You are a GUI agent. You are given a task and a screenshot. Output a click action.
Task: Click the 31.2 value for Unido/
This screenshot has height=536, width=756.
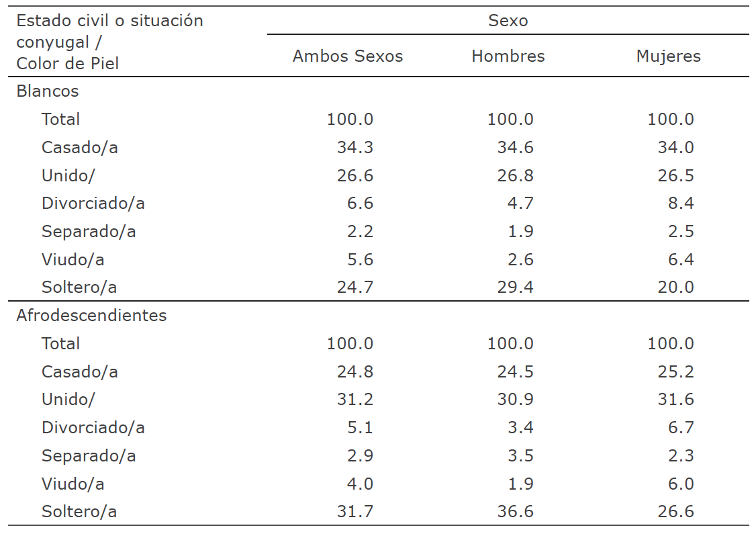[x=355, y=400]
